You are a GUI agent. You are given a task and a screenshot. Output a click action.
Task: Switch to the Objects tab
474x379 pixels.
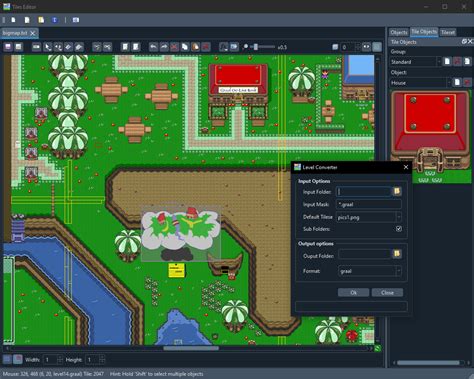[x=399, y=32]
